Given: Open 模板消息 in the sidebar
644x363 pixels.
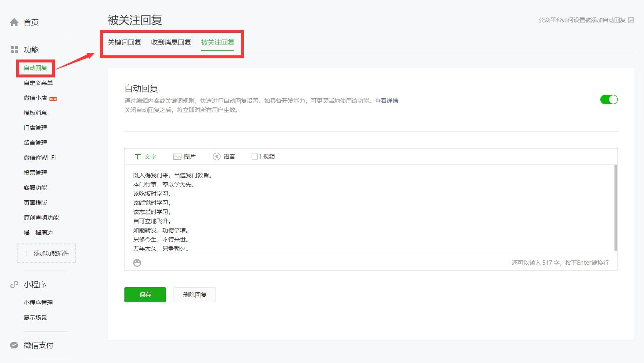Looking at the screenshot, I should point(35,113).
